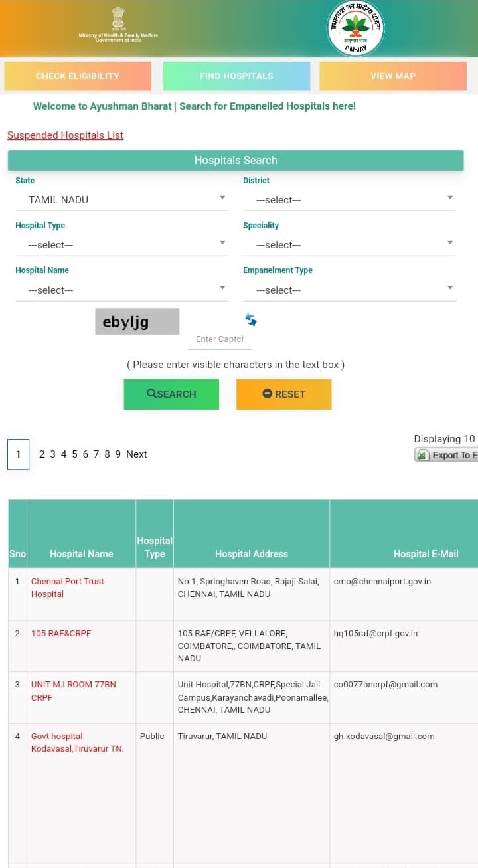The height and width of the screenshot is (868, 478).
Task: Select the View Map tab
Action: point(393,76)
